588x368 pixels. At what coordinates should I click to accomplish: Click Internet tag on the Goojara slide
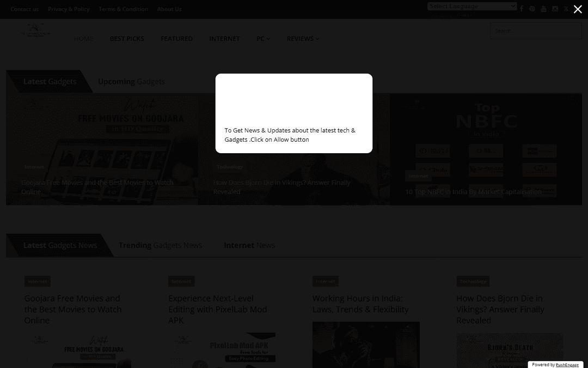34,167
